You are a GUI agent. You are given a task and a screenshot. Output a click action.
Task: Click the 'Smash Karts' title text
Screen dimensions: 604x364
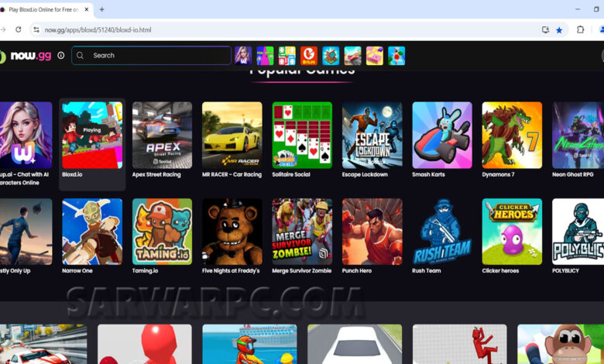tap(428, 174)
